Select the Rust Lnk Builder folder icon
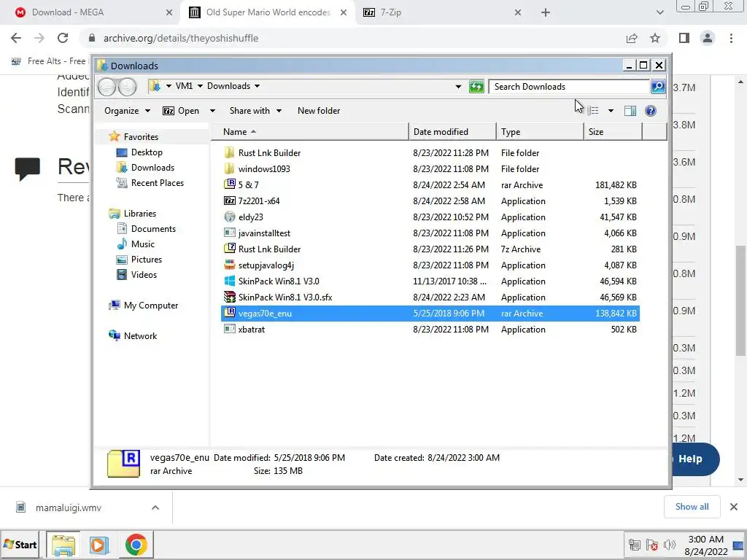This screenshot has height=560, width=747. 229,152
